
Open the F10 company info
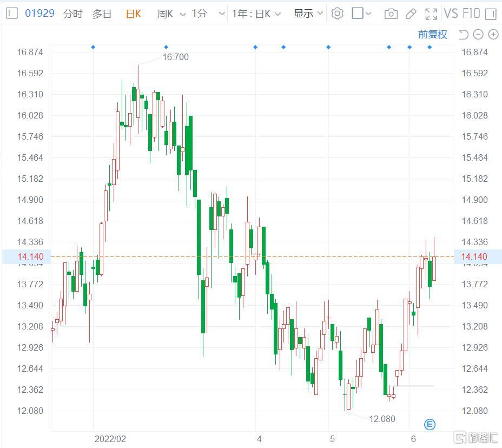471,14
